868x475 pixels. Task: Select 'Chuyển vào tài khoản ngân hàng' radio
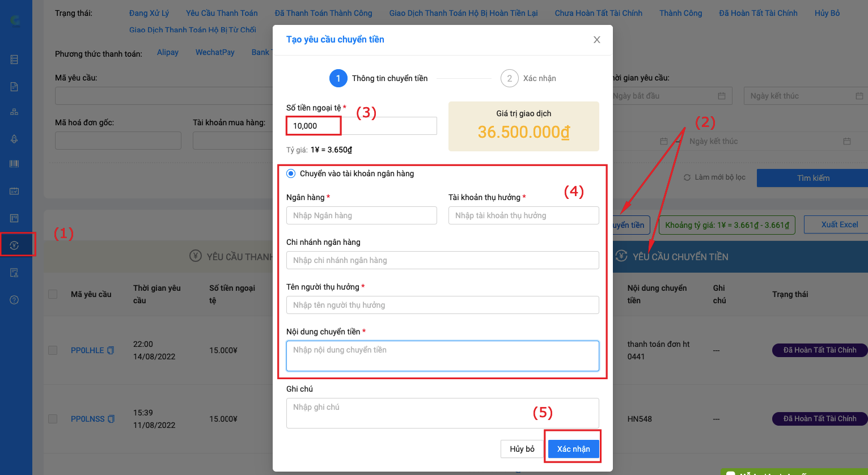point(291,173)
